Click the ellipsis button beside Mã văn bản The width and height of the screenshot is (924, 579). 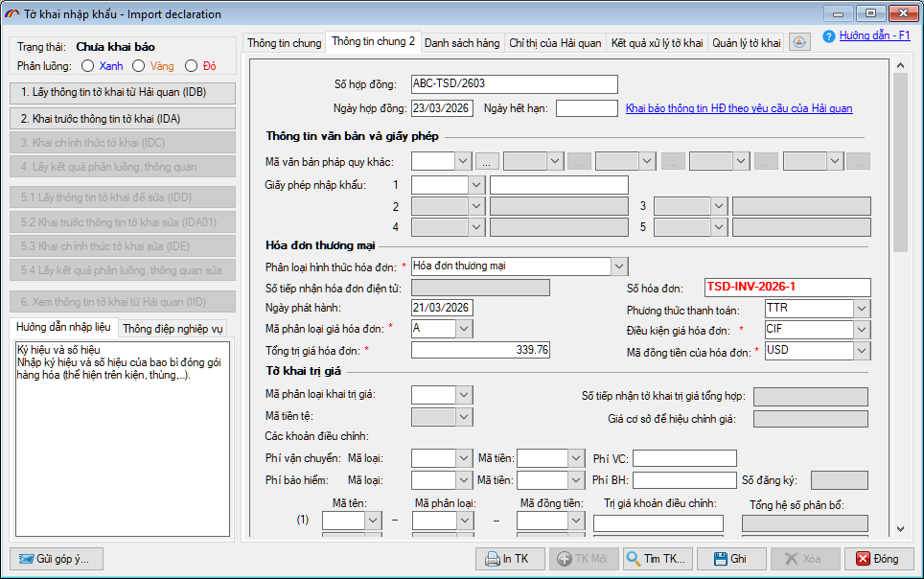(487, 161)
